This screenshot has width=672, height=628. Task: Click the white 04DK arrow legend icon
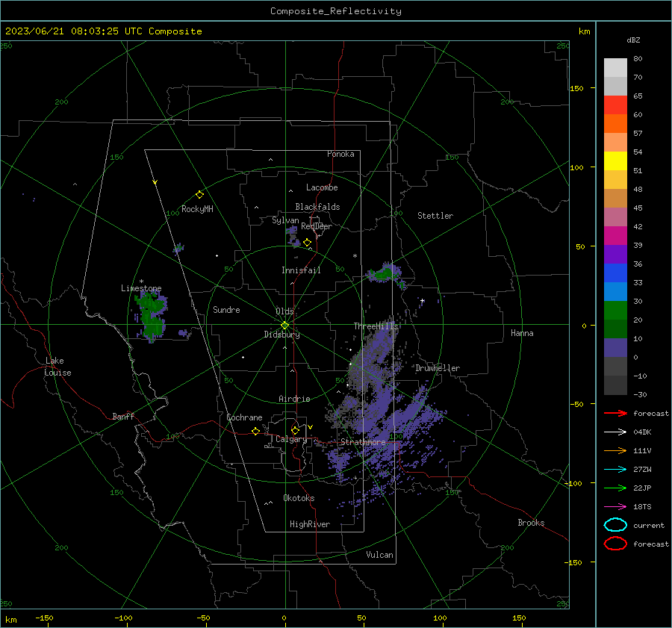(x=615, y=432)
